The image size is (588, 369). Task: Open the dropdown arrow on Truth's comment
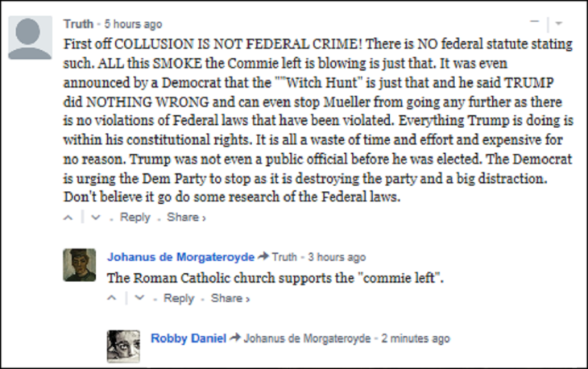click(x=559, y=23)
